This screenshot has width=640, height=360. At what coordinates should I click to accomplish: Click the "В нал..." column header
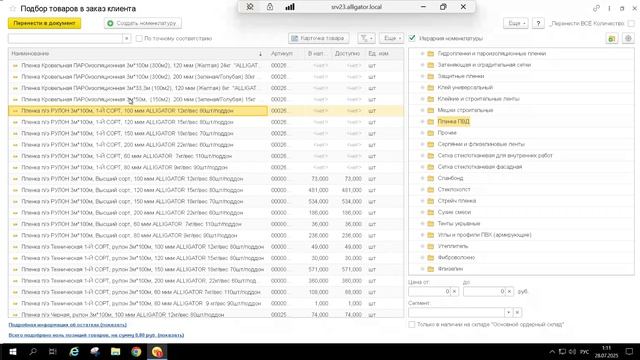[318, 53]
